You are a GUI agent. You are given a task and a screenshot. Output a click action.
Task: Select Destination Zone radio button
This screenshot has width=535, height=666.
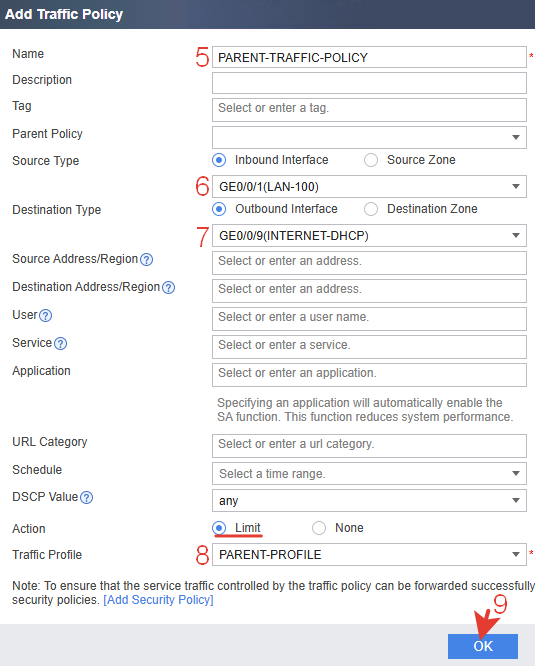point(371,209)
